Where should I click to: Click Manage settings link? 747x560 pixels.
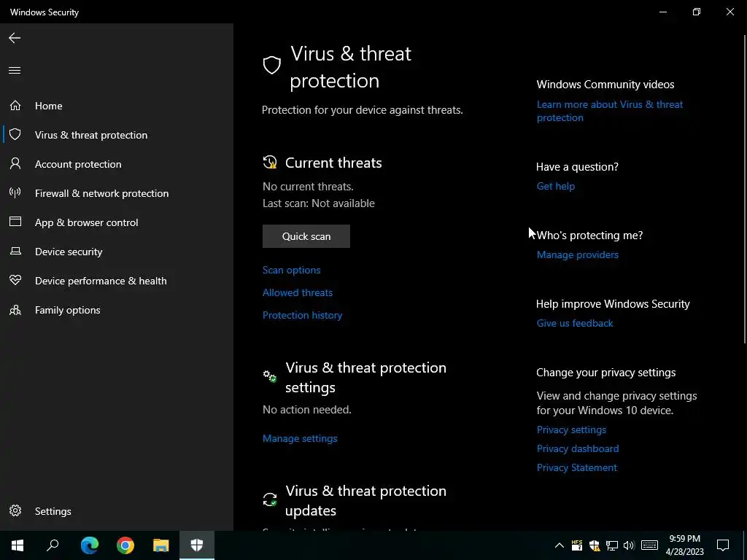click(x=300, y=438)
